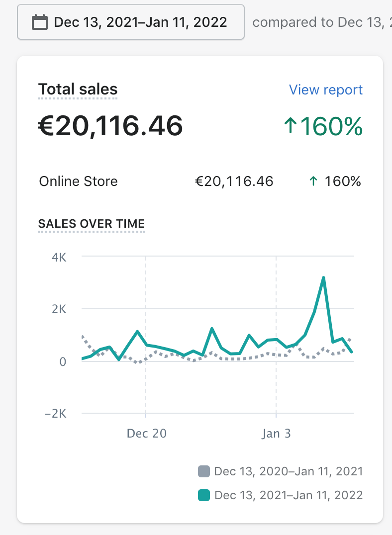Click the green up arrow beside large 160%
Viewport: 392px width, 535px height.
(291, 127)
